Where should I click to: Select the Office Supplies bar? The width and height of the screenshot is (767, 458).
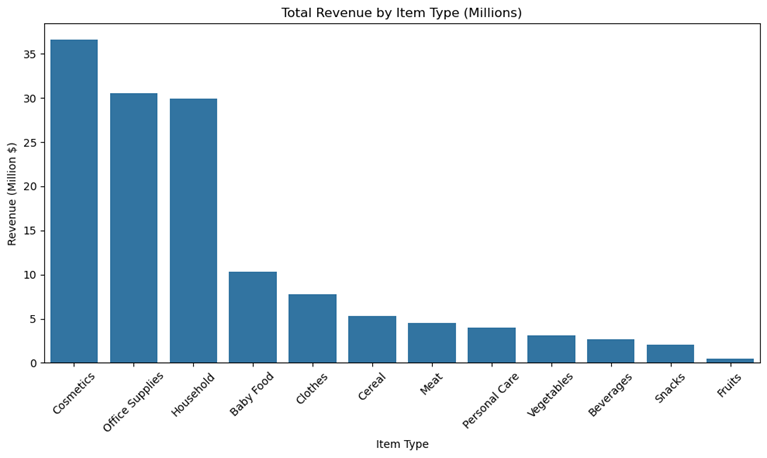(x=133, y=228)
